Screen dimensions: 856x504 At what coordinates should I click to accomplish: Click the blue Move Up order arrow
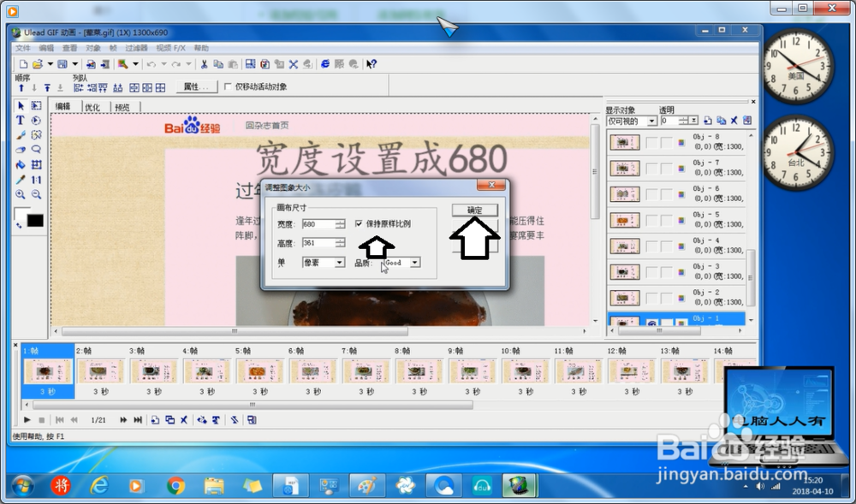(x=21, y=88)
